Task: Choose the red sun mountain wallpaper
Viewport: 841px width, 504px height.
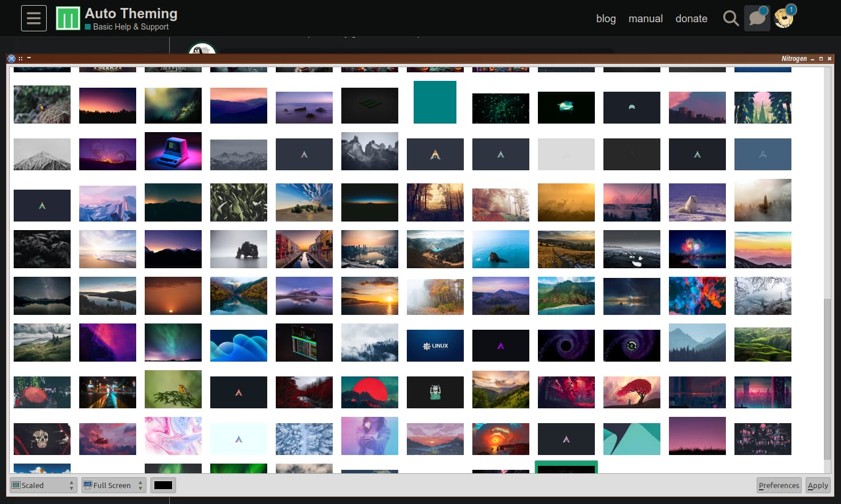Action: pyautogui.click(x=369, y=392)
